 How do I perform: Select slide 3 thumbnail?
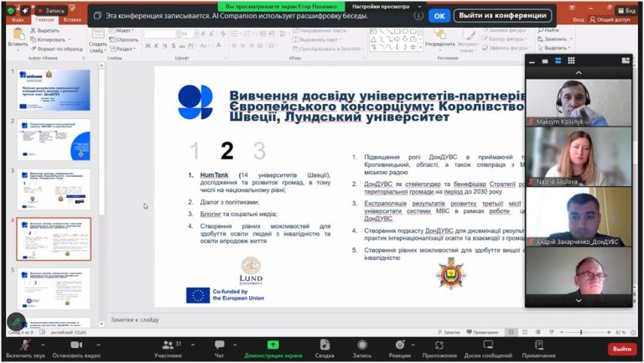tap(54, 189)
